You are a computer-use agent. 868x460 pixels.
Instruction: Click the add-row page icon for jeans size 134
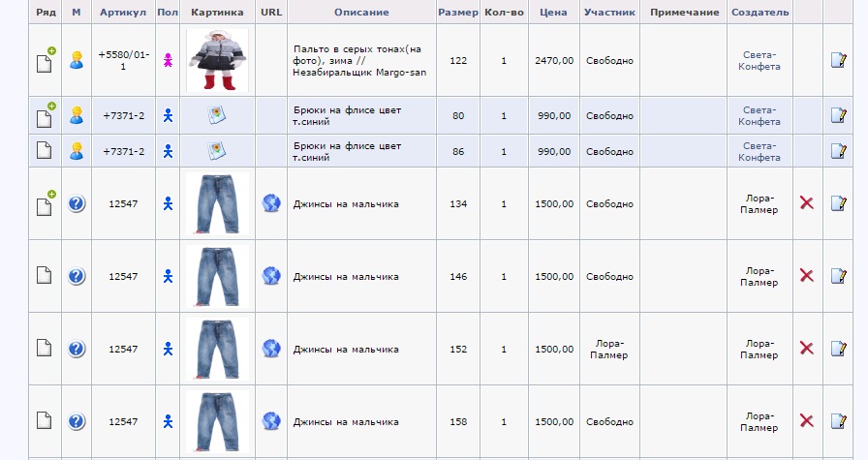point(46,203)
